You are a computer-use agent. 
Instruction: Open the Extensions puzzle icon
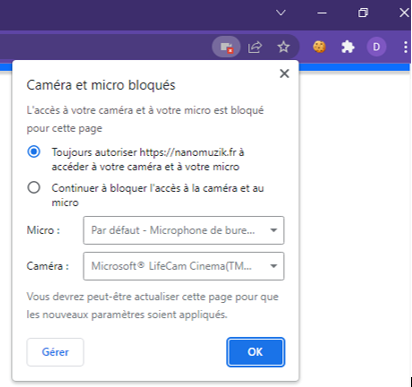348,47
